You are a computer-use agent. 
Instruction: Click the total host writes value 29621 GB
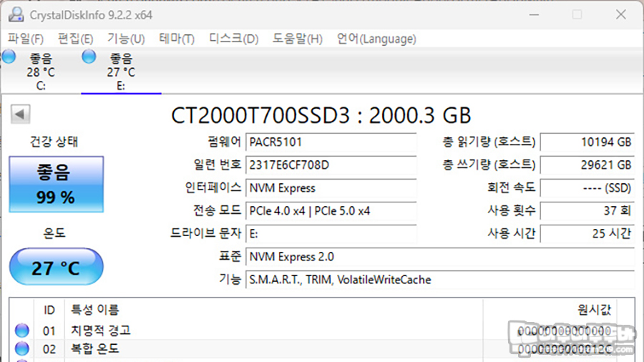[x=587, y=165]
